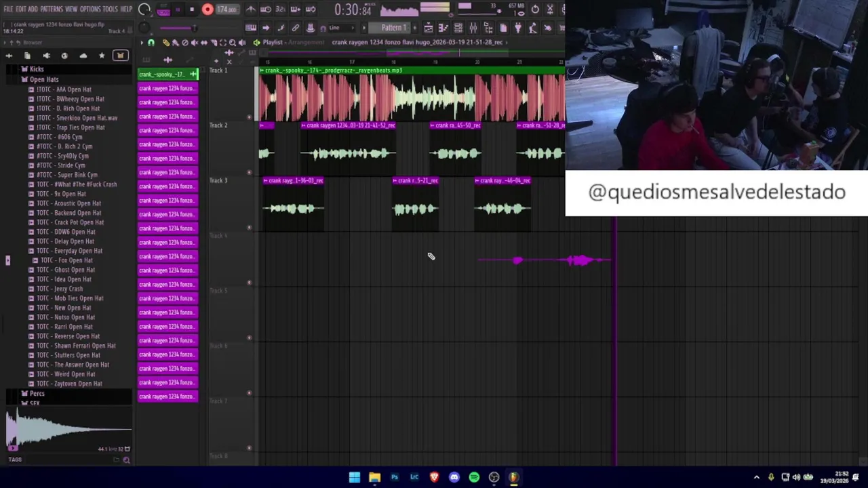The height and width of the screenshot is (488, 868).
Task: Open the mixer view icon
Action: 473,28
